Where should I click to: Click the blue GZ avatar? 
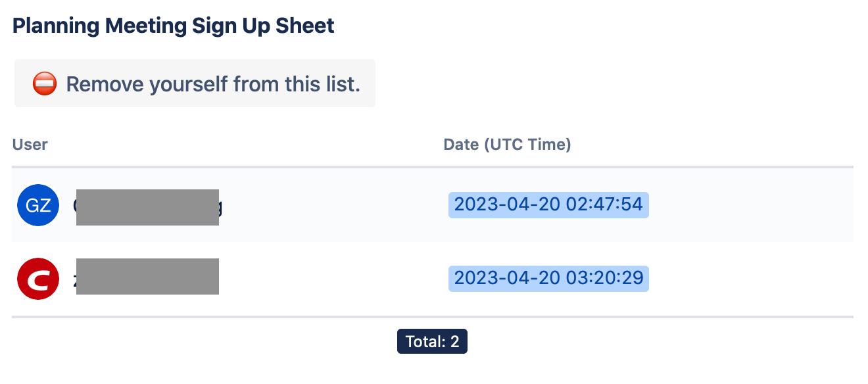tap(38, 205)
